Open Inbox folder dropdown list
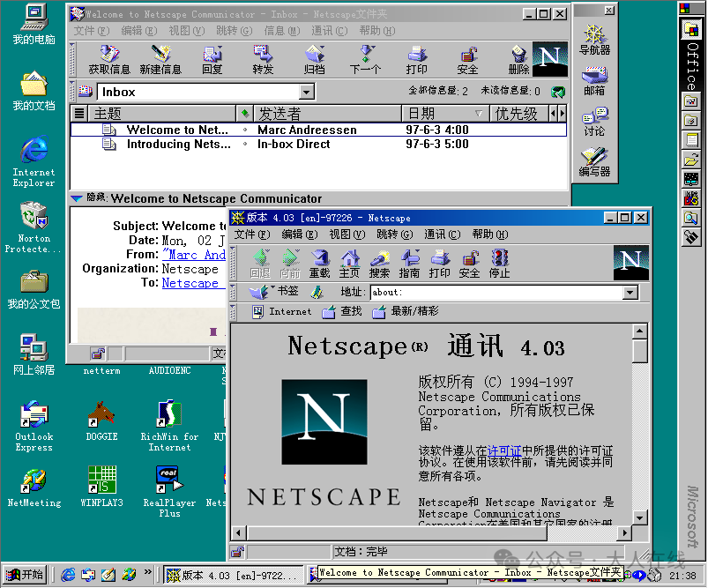Viewport: 708px width, 588px height. point(307,93)
